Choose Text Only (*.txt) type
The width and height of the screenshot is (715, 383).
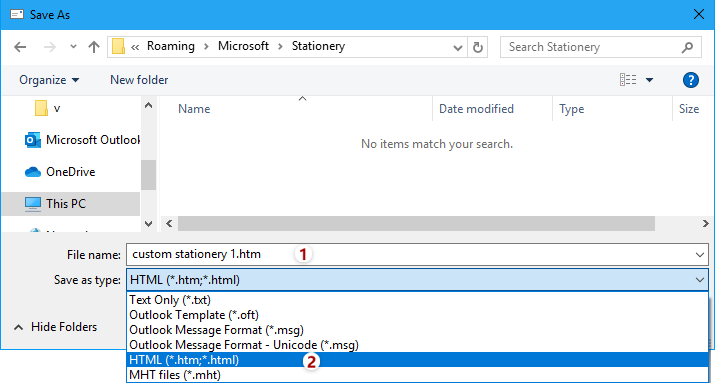click(x=417, y=300)
